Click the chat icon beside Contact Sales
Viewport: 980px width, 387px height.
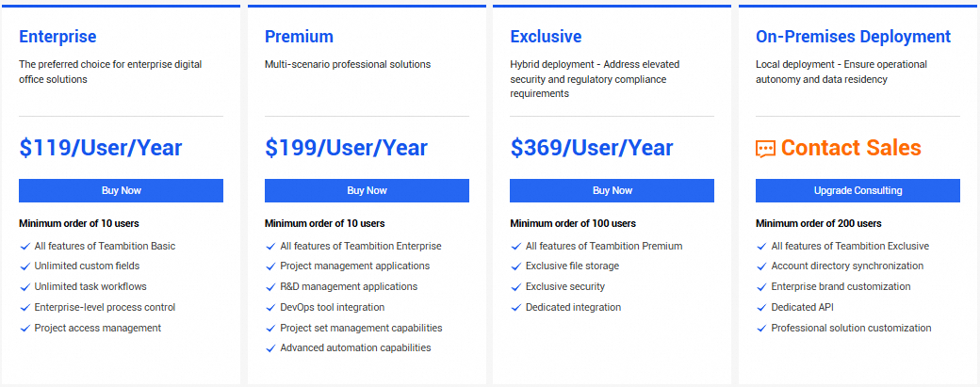click(x=765, y=149)
